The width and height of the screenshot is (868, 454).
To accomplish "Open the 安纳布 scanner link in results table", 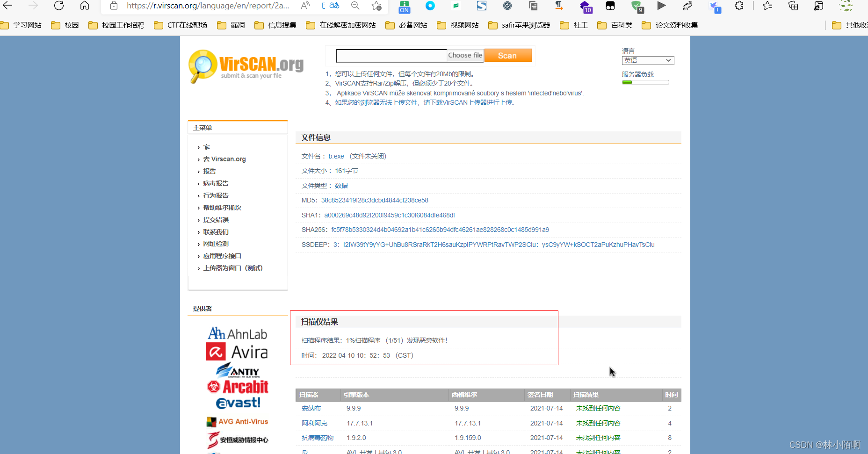I will [x=311, y=408].
